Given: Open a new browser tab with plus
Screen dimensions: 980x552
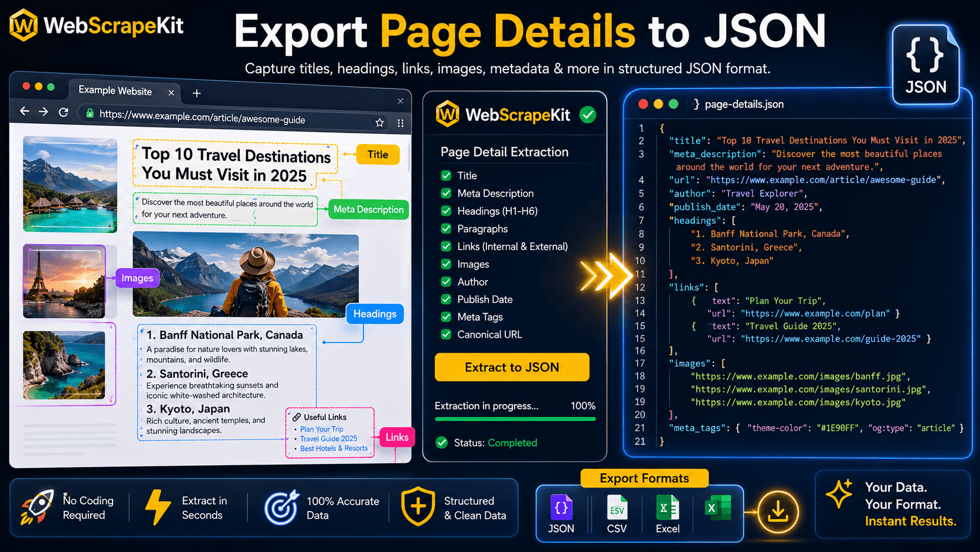Looking at the screenshot, I should [x=197, y=93].
